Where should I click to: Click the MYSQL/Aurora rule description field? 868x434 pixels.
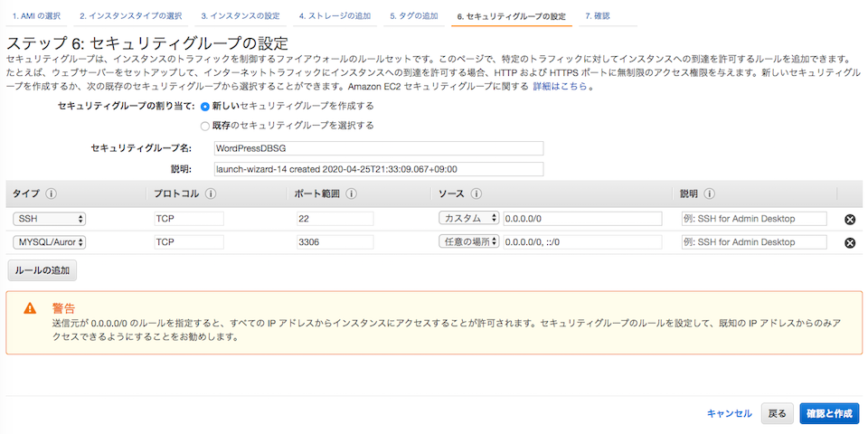[x=754, y=242]
